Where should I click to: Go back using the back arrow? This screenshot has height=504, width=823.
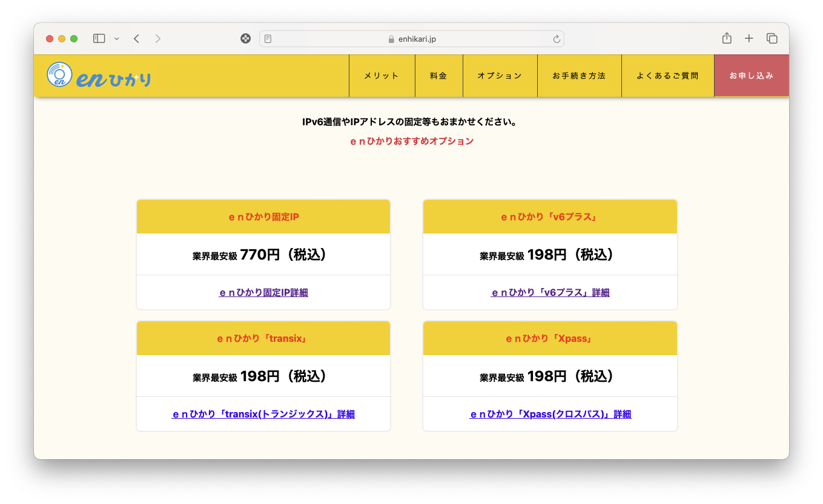click(x=137, y=39)
